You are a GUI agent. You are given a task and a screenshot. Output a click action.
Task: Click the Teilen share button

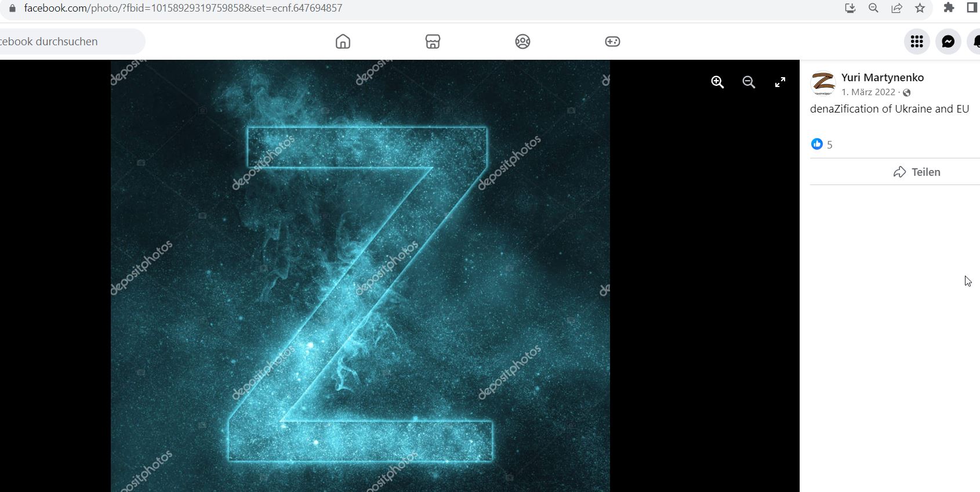click(x=917, y=172)
